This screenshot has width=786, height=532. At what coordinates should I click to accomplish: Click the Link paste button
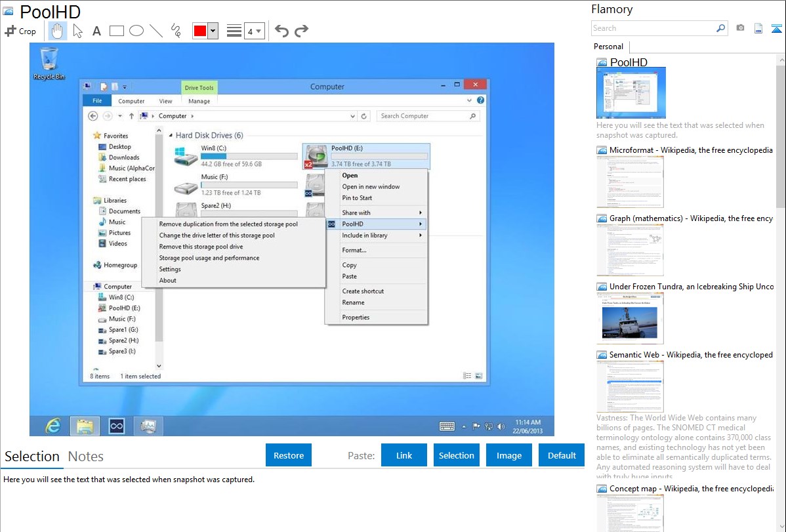(404, 455)
